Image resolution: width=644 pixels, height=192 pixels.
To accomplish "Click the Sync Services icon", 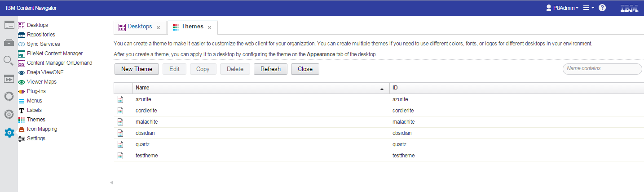I will [x=22, y=44].
